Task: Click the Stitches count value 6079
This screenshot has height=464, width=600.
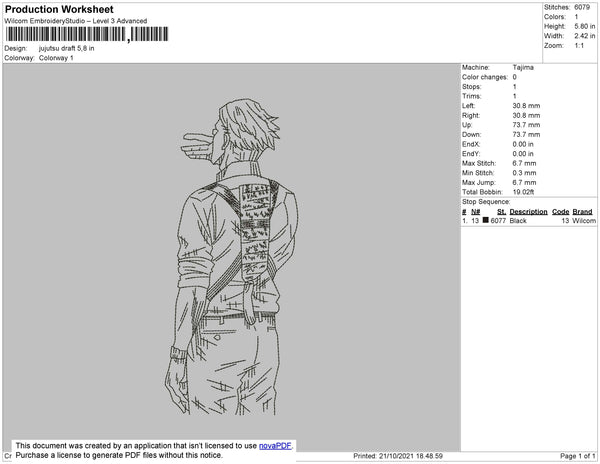Action: [582, 7]
